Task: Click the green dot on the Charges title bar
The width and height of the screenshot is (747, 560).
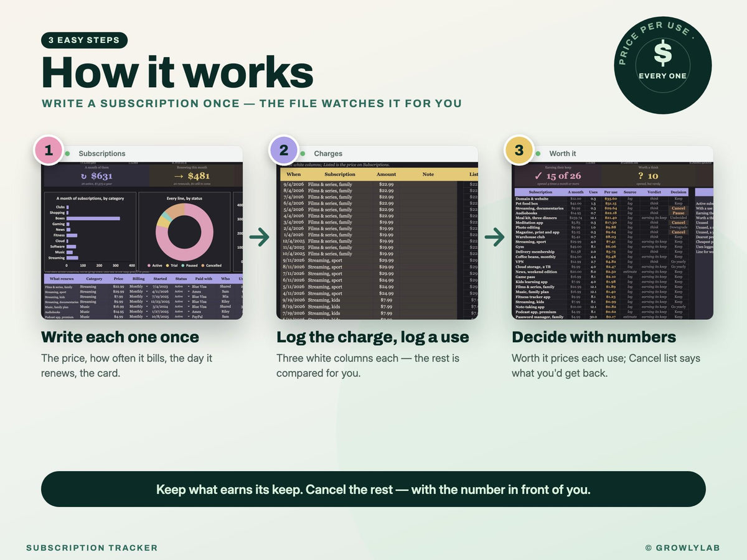Action: pyautogui.click(x=303, y=154)
